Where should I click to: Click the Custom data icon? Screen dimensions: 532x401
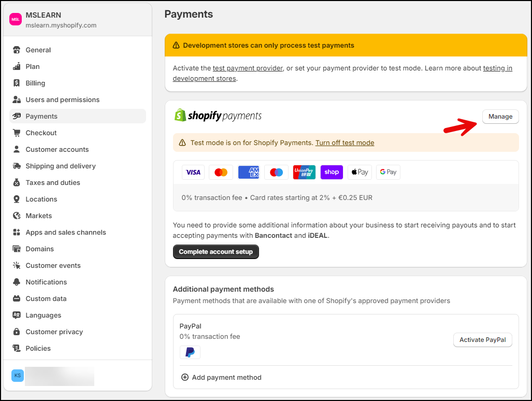point(16,298)
